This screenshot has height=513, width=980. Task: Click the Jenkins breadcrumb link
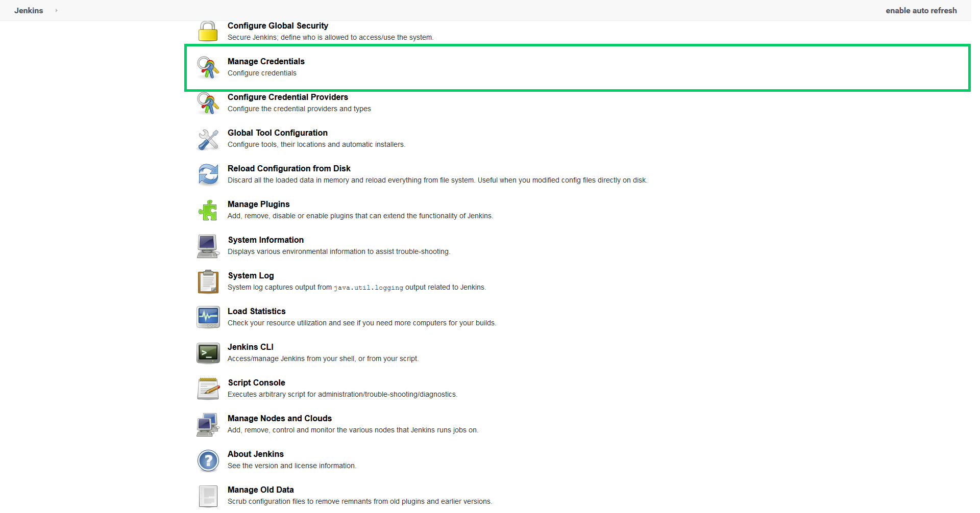point(29,10)
